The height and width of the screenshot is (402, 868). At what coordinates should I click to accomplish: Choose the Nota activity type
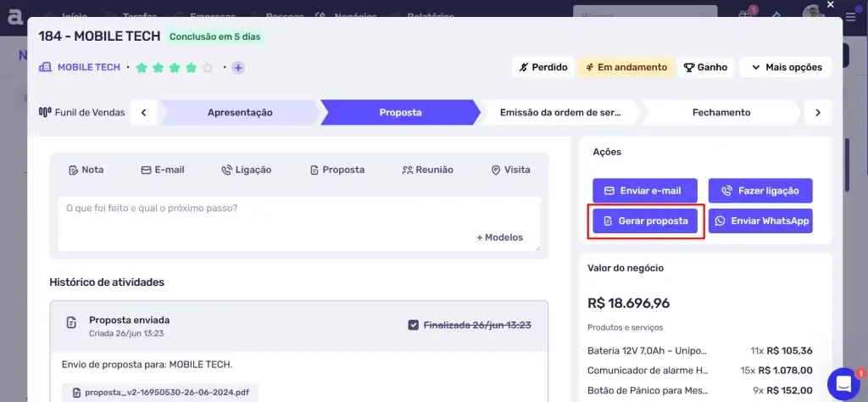[86, 170]
